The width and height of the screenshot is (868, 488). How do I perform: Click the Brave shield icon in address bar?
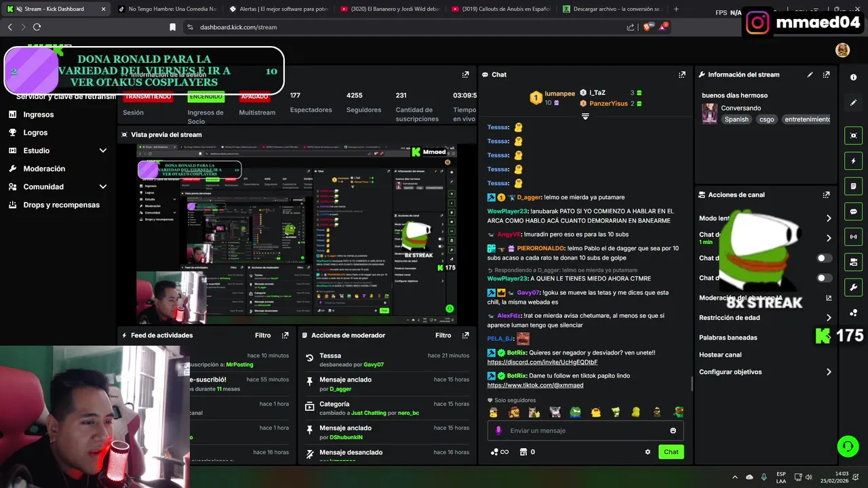[x=647, y=27]
